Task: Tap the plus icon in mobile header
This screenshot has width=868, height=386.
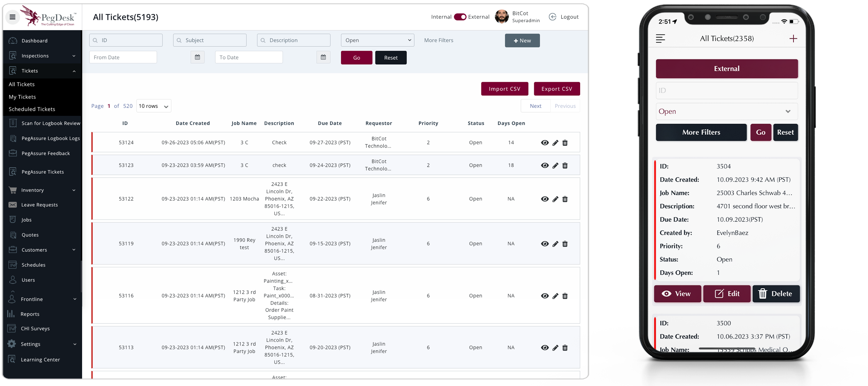Action: 793,39
